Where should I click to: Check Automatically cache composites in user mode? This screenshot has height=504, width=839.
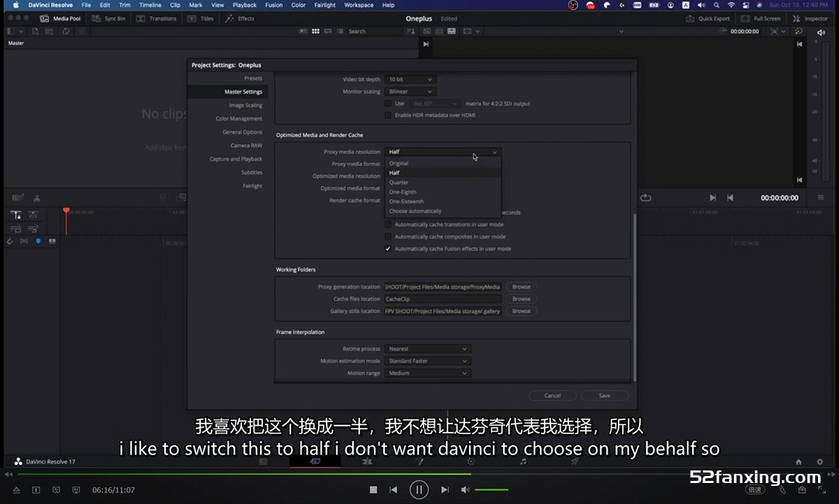coord(388,236)
